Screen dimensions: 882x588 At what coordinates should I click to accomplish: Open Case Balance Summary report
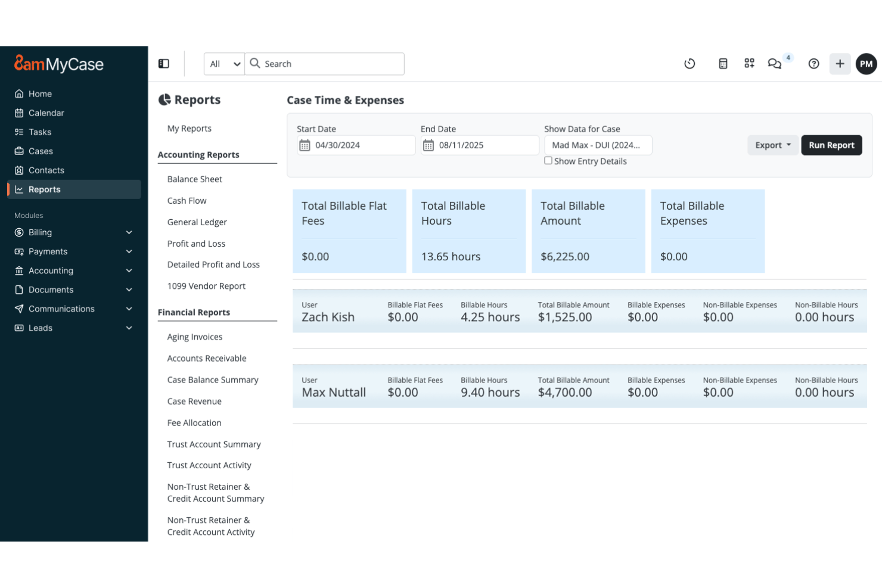click(213, 380)
